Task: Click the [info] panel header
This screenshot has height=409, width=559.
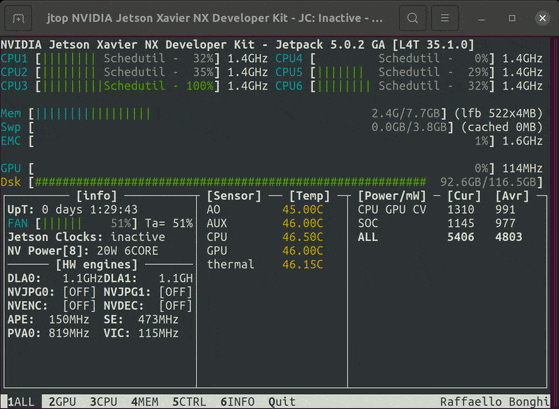Action: tap(97, 196)
